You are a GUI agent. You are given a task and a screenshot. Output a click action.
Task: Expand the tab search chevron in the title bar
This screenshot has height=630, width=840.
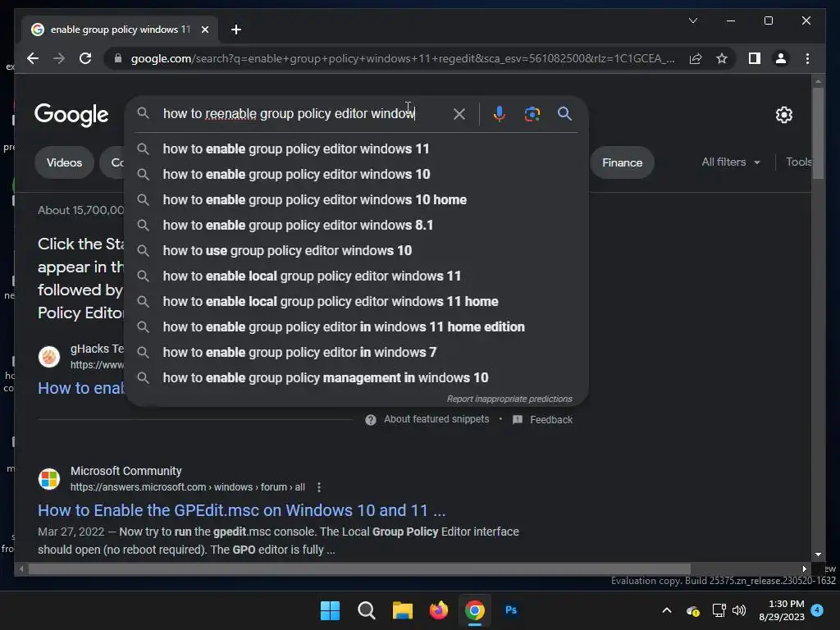click(692, 21)
